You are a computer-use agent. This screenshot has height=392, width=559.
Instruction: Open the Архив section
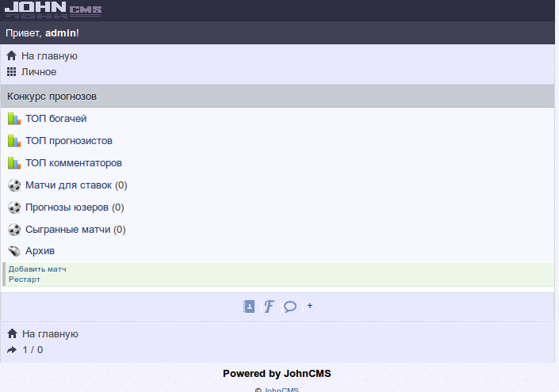click(x=40, y=251)
